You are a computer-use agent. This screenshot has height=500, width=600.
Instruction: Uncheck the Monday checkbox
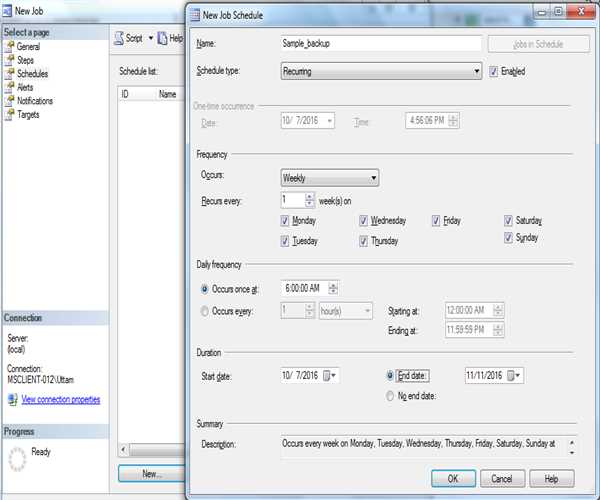click(286, 221)
